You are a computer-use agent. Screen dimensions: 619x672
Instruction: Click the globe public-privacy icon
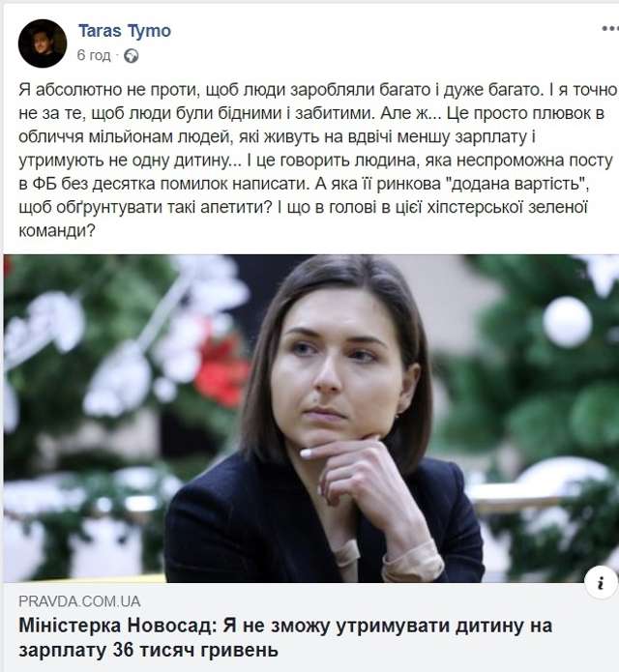tap(131, 56)
